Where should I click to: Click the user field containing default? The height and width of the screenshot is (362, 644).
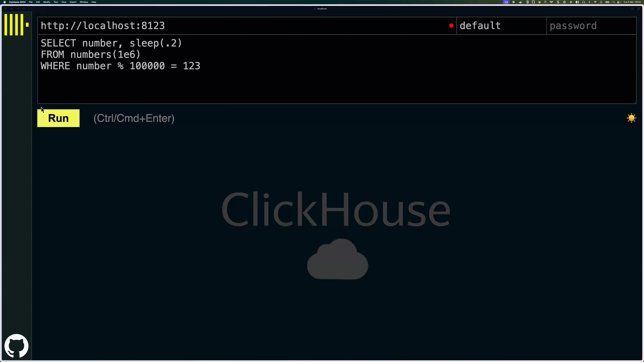pyautogui.click(x=501, y=26)
